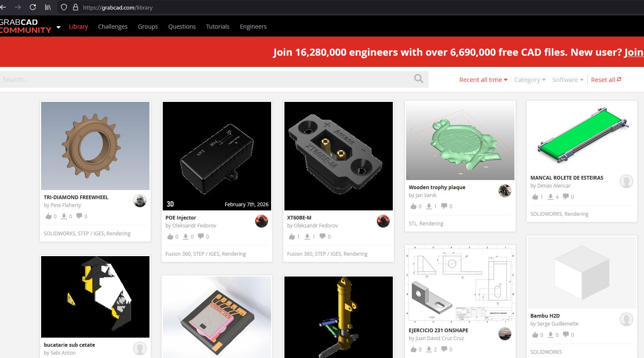This screenshot has height=358, width=644.
Task: Reload the page with the refresh icon
Action: point(33,7)
